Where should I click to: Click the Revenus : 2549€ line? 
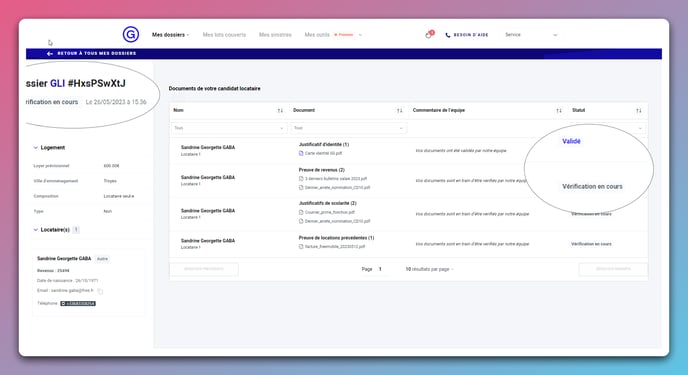click(x=53, y=271)
